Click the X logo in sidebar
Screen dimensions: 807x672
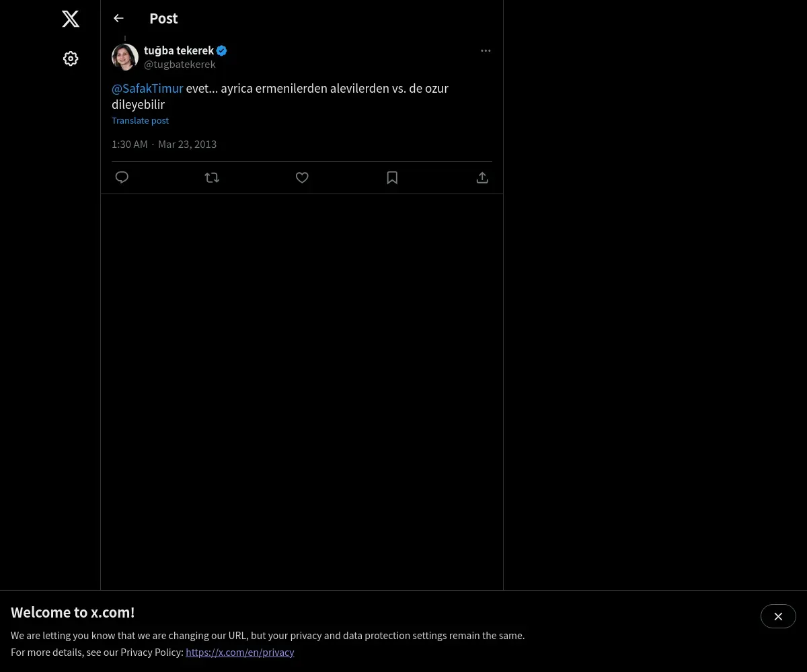pyautogui.click(x=71, y=19)
